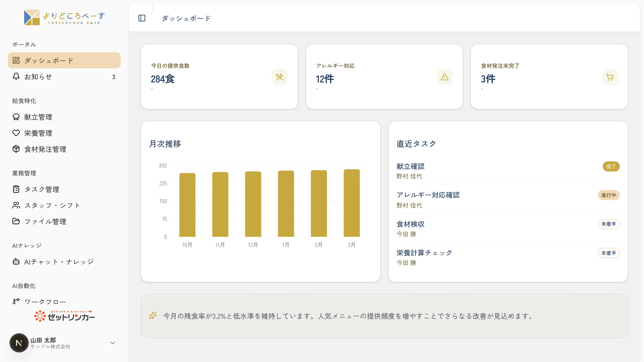Click the dashboard grid icon
Image resolution: width=644 pixels, height=362 pixels.
click(16, 60)
